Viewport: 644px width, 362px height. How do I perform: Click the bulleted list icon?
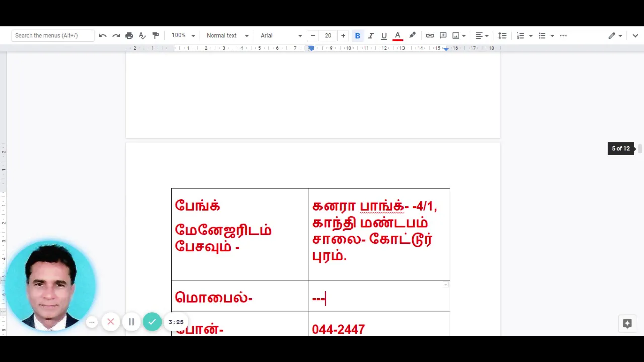pos(542,36)
